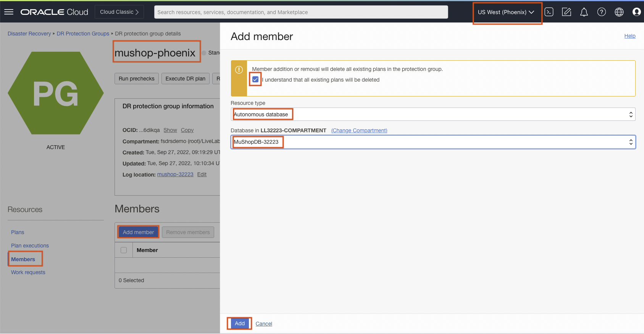Click the search resources input field
The width and height of the screenshot is (644, 334).
(x=301, y=12)
